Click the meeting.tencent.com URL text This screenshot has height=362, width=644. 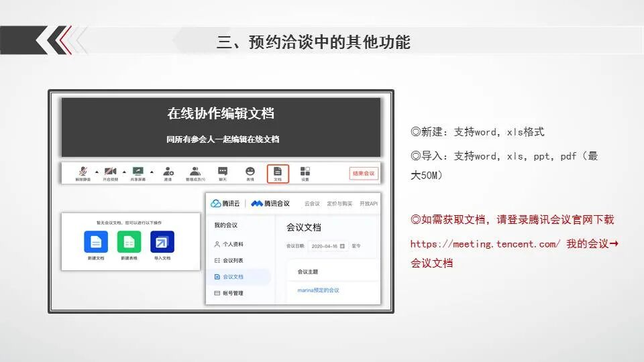click(x=485, y=244)
